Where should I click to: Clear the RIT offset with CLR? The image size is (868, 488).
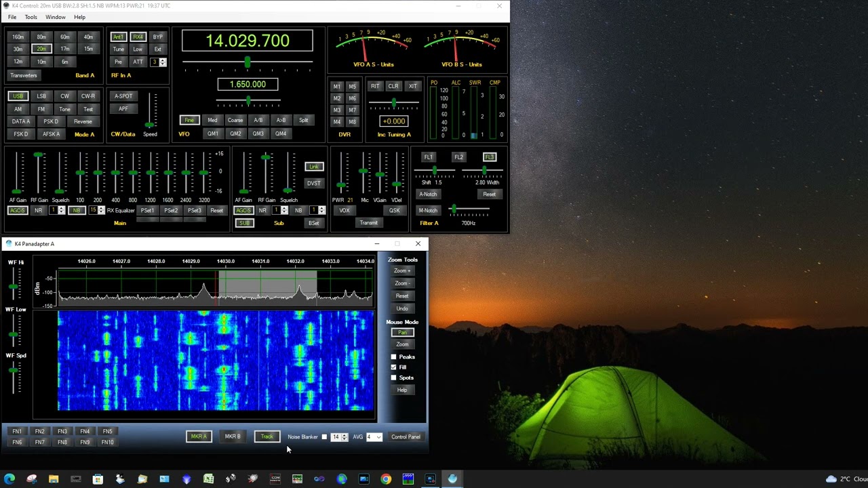[393, 86]
